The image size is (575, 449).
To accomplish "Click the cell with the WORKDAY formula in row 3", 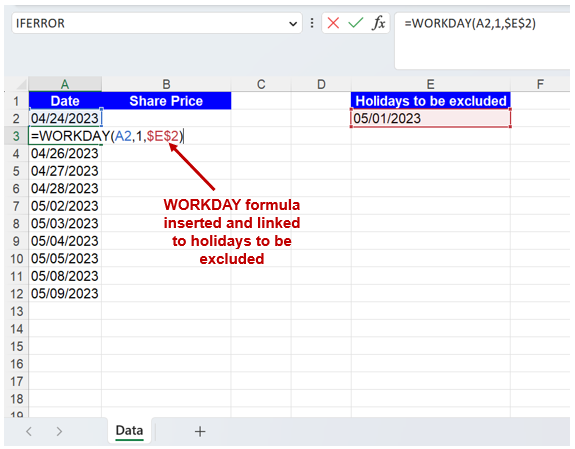I will point(65,136).
